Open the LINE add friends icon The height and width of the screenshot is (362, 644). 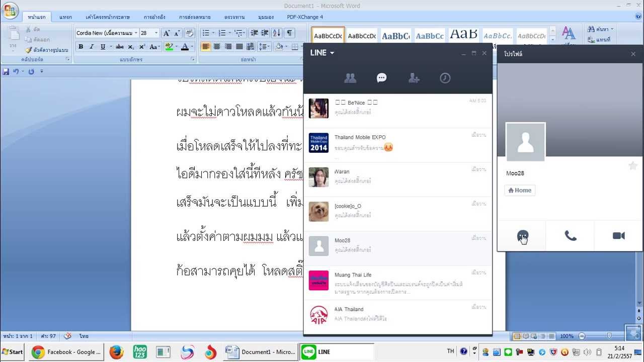click(414, 78)
